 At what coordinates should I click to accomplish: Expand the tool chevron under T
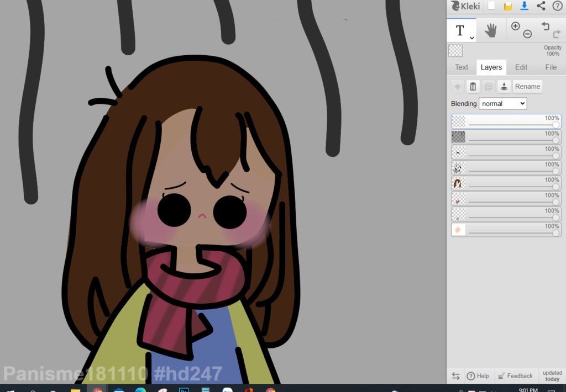(x=472, y=38)
